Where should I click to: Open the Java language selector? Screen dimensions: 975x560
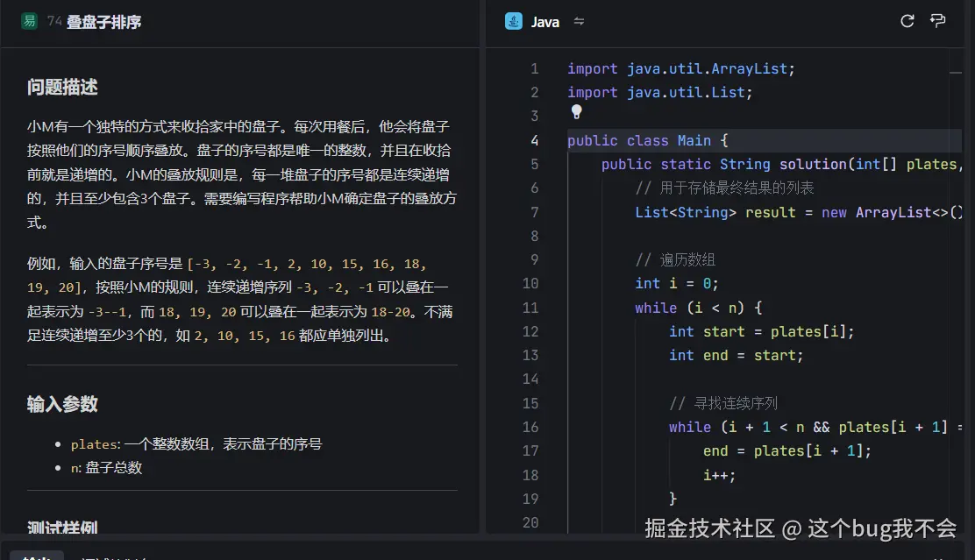click(544, 21)
